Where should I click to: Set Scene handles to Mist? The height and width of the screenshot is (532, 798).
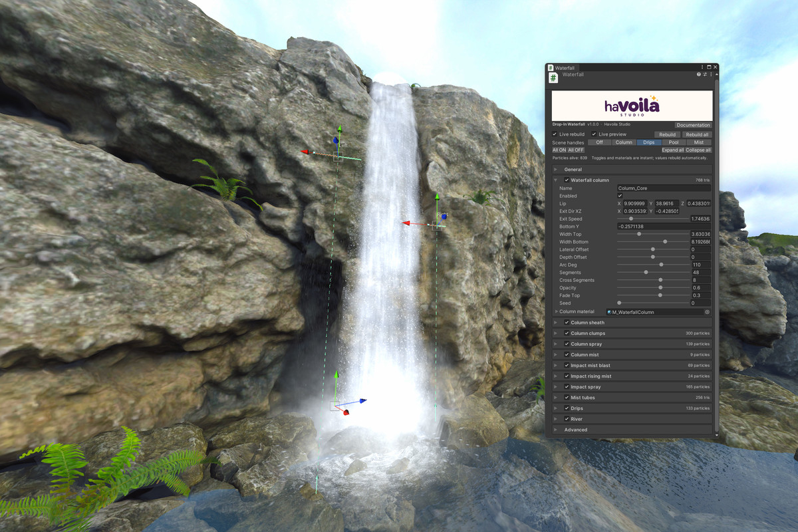point(699,142)
